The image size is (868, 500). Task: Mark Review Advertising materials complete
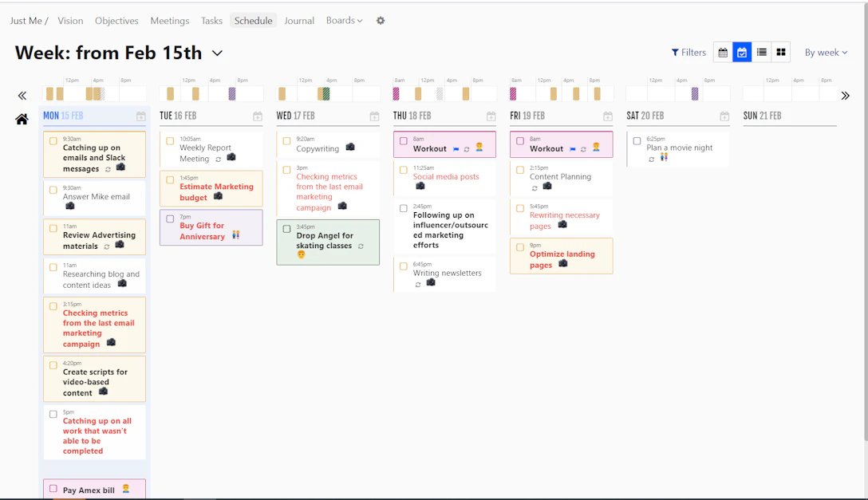(x=53, y=228)
